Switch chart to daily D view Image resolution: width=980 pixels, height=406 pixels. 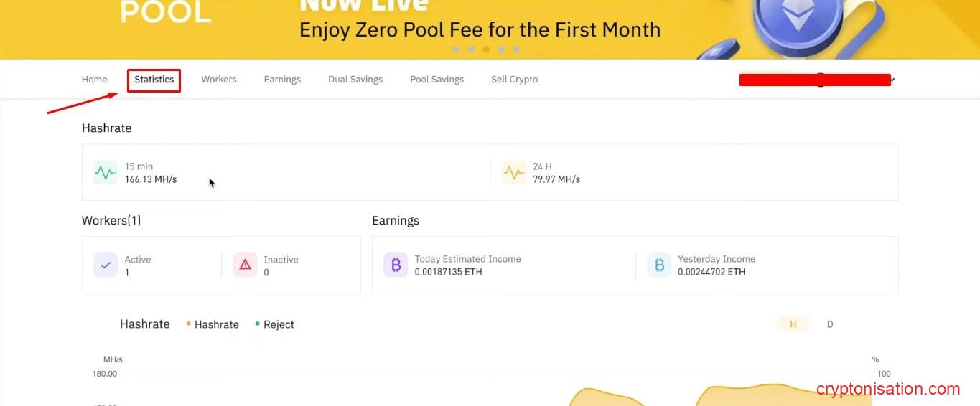tap(830, 324)
